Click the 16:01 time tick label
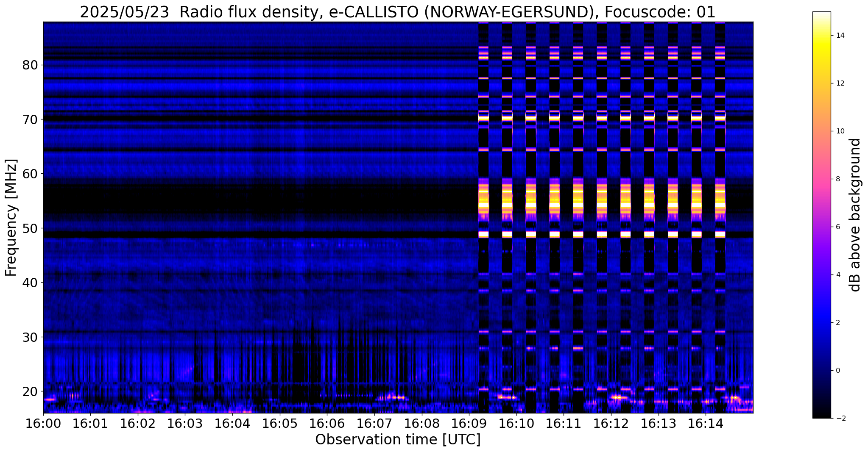Viewport: 868px width, 452px height. (90, 424)
